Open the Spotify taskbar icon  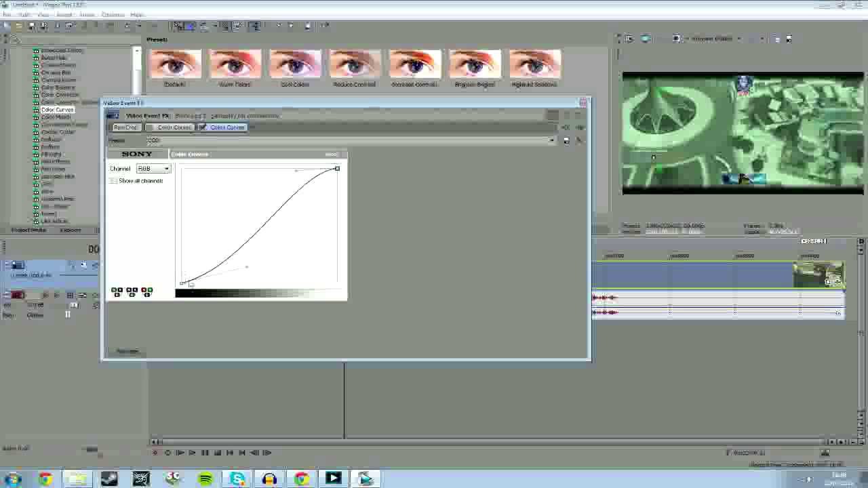(x=205, y=479)
